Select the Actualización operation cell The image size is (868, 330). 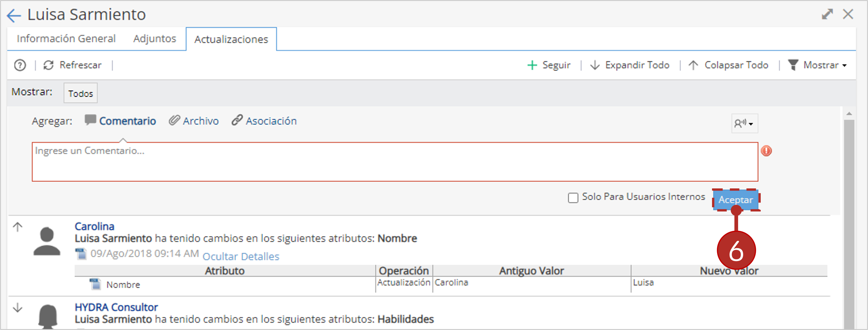(404, 282)
